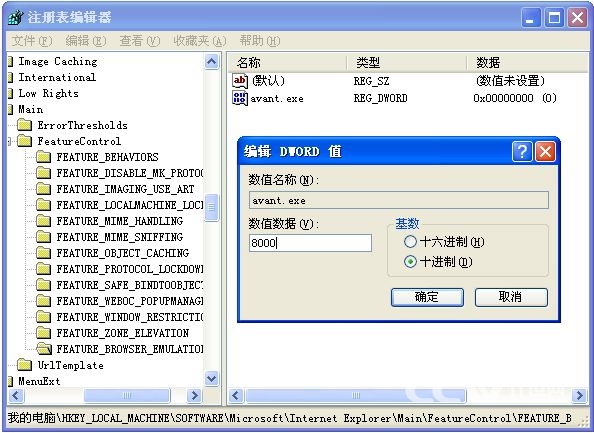
Task: Select the FEATURE_ZONE_ELEVATION tree item
Action: click(x=123, y=333)
